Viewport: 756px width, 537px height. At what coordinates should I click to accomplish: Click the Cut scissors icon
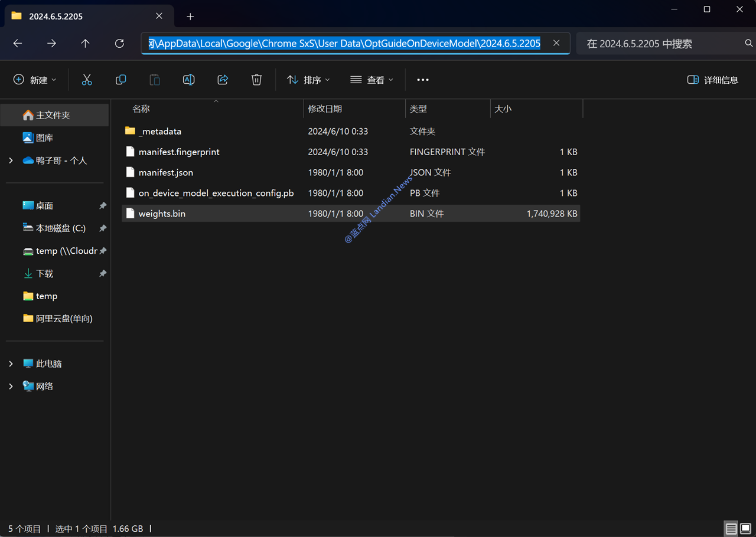point(87,80)
